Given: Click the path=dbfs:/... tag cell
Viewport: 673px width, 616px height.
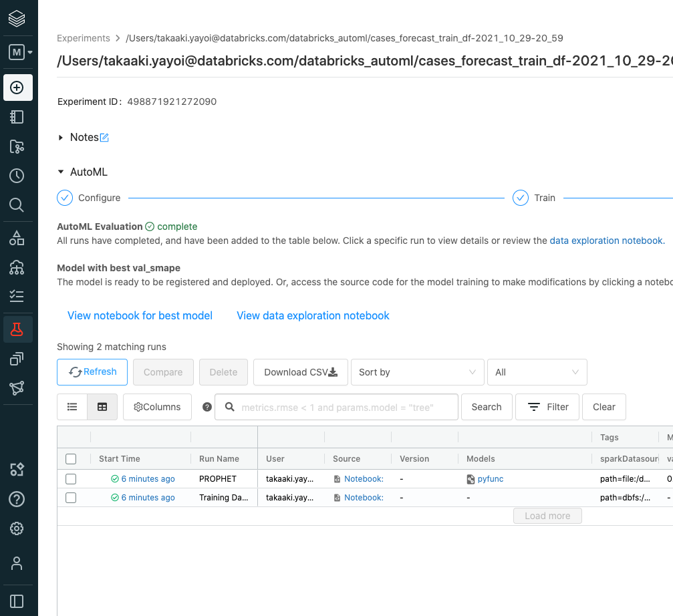Looking at the screenshot, I should pos(625,498).
